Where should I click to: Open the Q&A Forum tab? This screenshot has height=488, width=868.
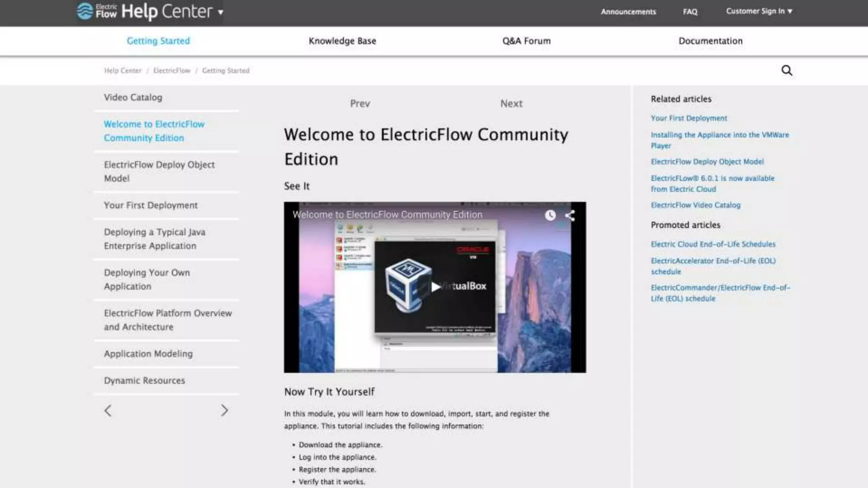tap(526, 41)
